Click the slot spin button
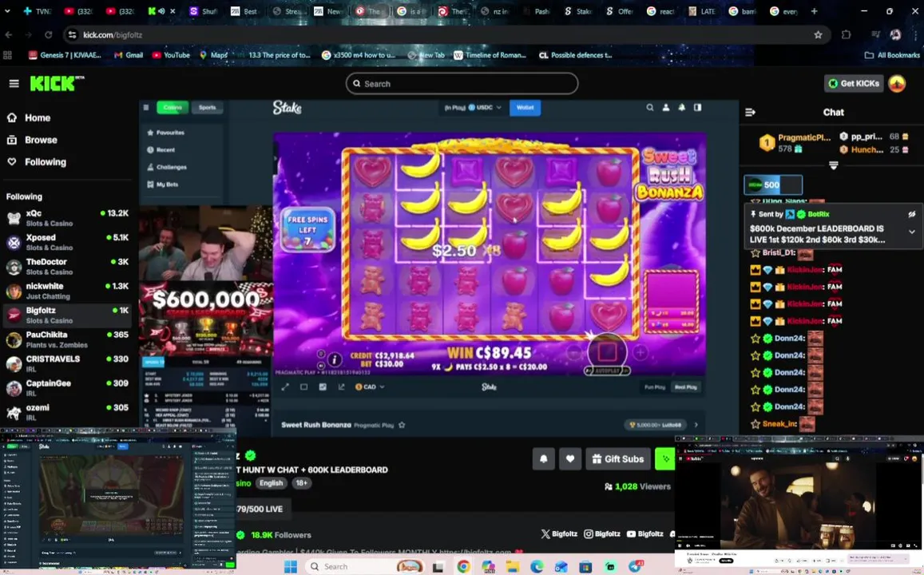This screenshot has height=575, width=924. (x=607, y=351)
